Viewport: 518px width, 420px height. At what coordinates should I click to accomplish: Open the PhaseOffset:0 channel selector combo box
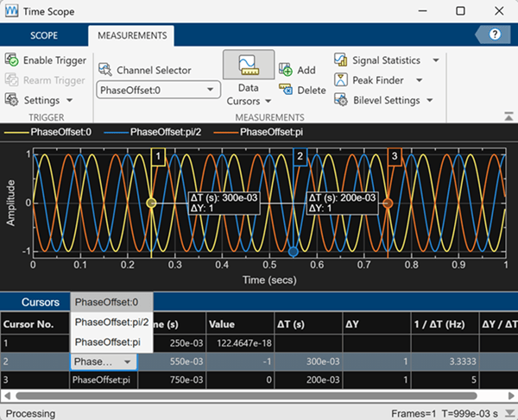click(159, 90)
